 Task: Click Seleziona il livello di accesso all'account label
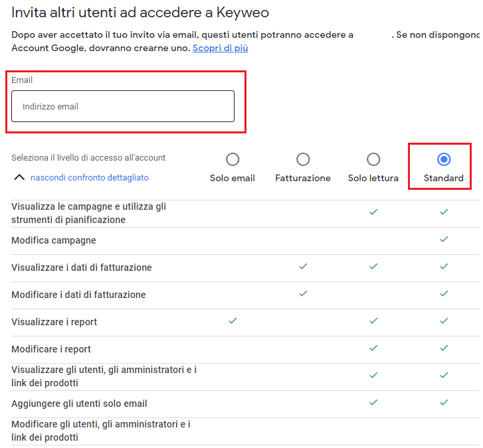[88, 157]
